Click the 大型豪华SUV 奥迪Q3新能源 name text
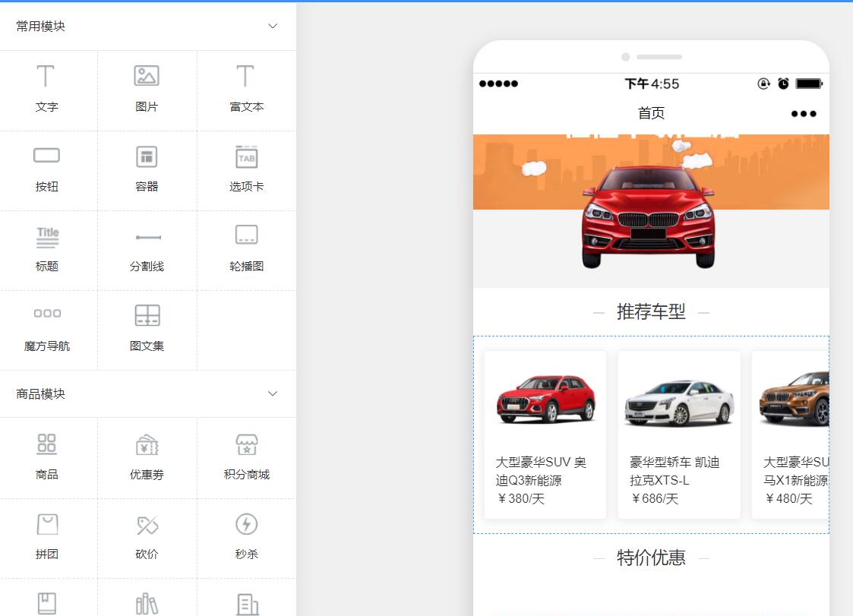 click(541, 471)
